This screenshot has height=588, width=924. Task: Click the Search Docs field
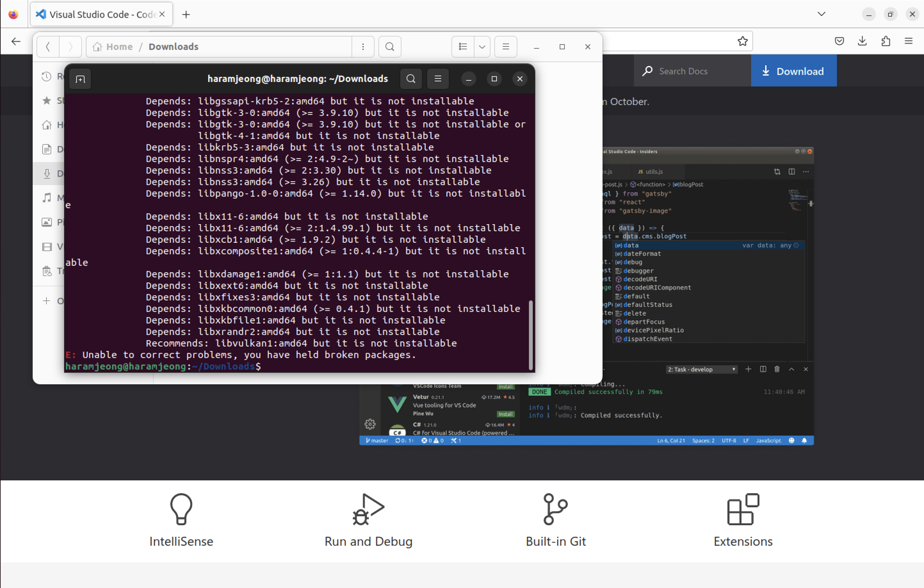coord(692,71)
